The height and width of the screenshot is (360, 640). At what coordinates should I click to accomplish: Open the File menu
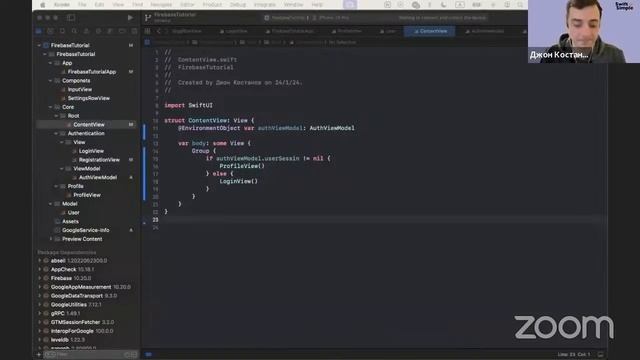coord(82,4)
